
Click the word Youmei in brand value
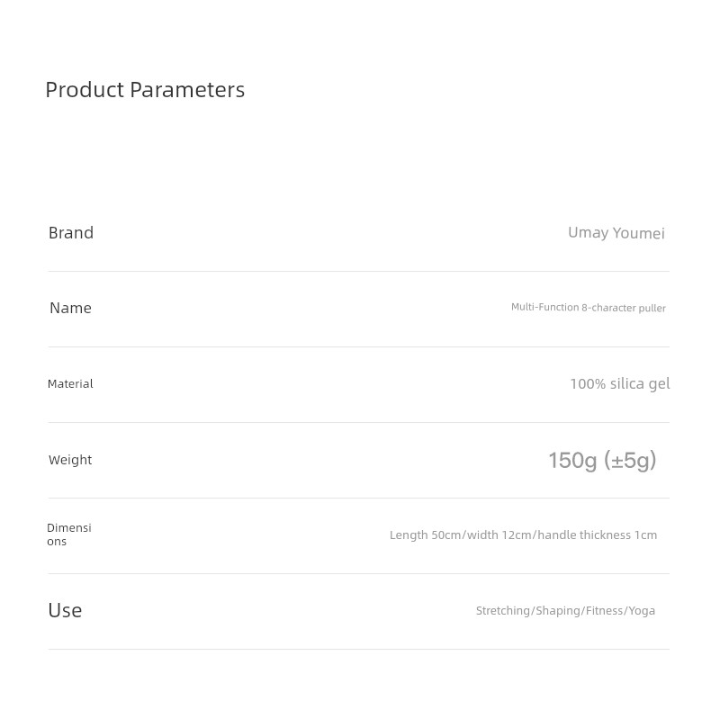coord(639,233)
